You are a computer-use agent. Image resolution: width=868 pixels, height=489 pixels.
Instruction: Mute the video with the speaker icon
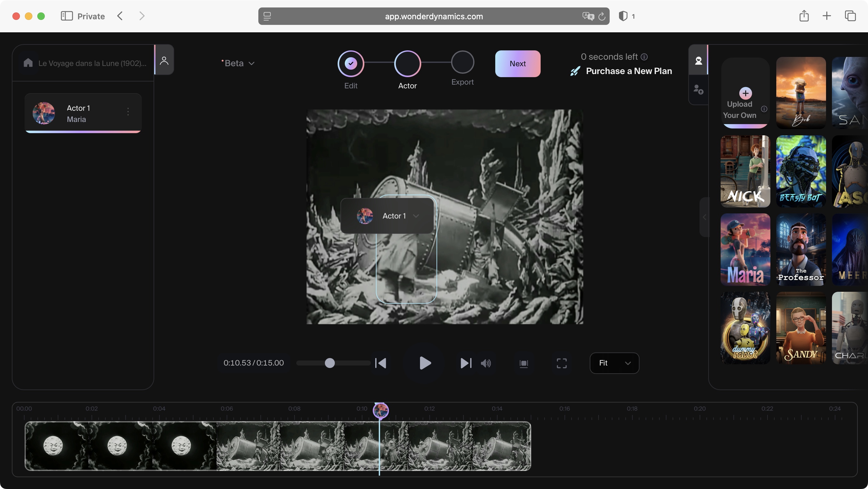click(x=486, y=363)
